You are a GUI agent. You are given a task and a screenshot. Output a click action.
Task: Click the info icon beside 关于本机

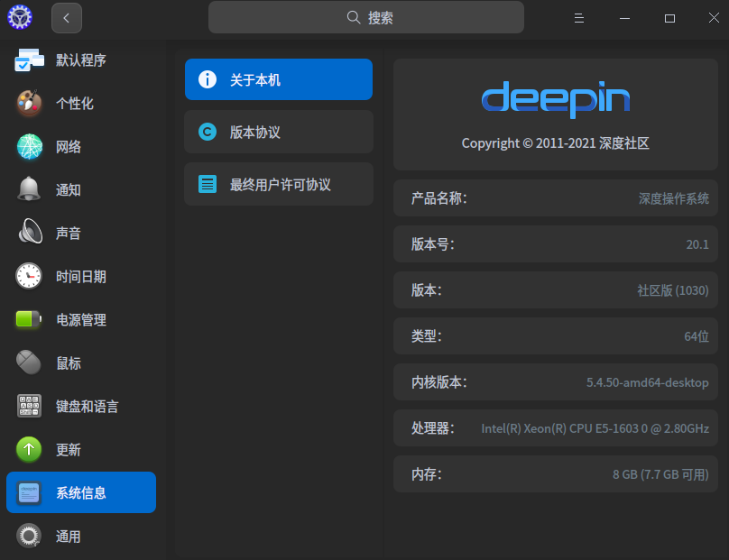(x=208, y=79)
